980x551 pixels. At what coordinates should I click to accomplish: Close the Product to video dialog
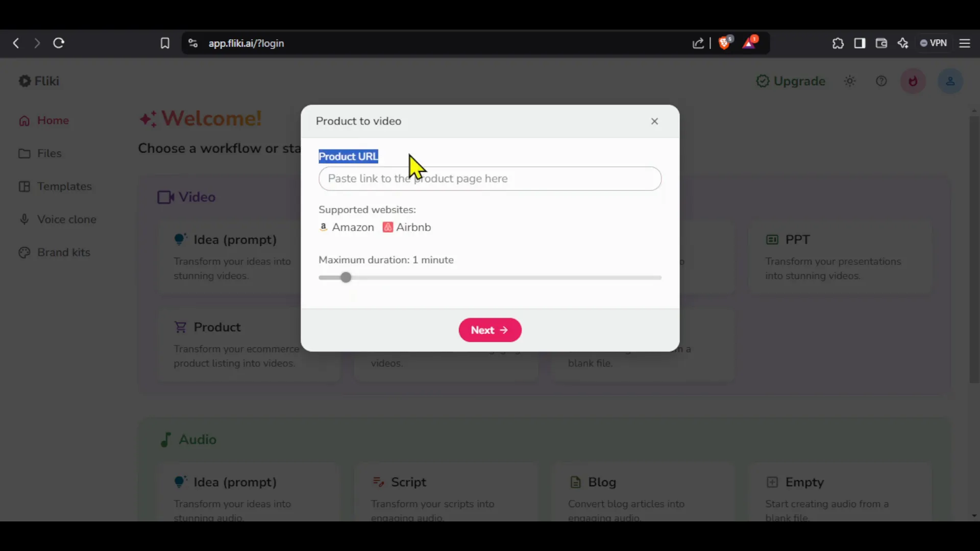point(654,121)
